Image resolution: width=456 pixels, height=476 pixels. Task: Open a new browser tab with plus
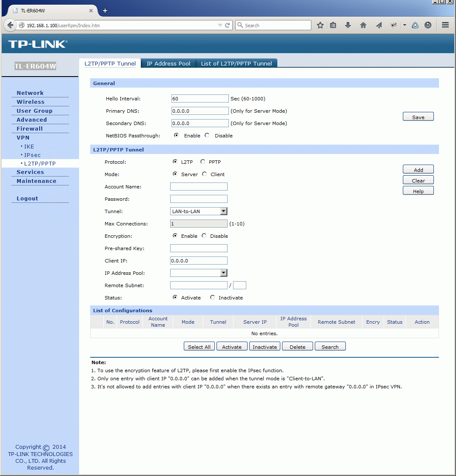pos(105,11)
